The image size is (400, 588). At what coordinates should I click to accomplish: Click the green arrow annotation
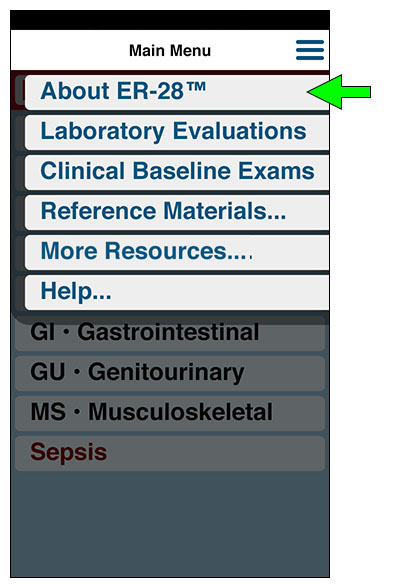point(339,92)
